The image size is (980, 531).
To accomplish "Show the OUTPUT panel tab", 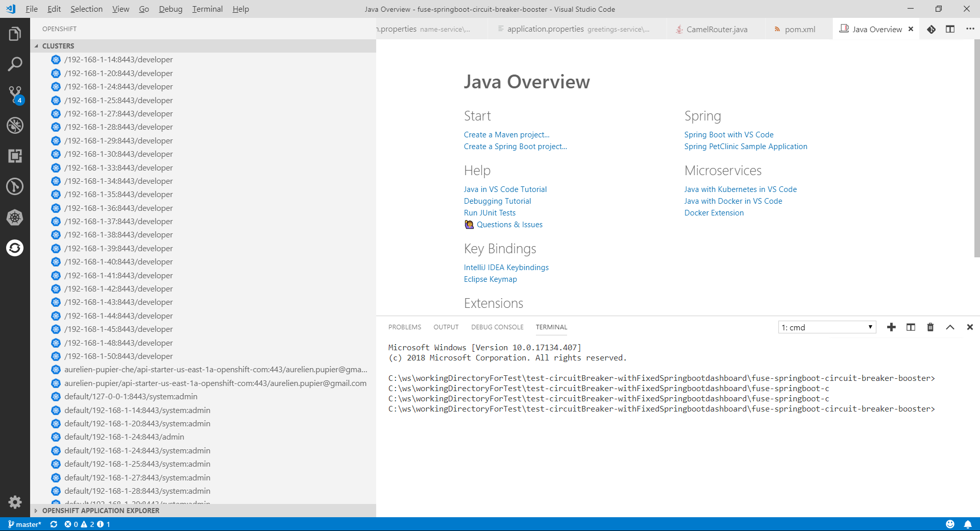I will 446,327.
